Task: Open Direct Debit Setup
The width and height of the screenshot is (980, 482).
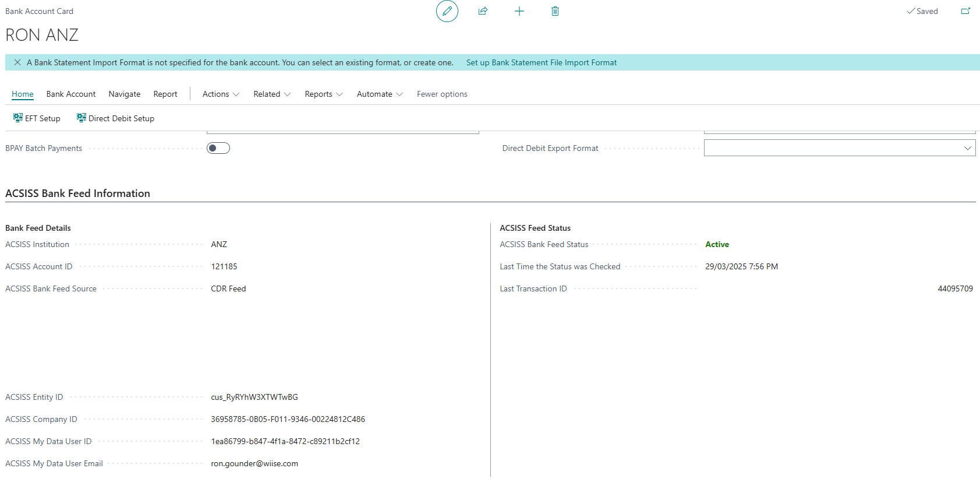Action: [115, 118]
